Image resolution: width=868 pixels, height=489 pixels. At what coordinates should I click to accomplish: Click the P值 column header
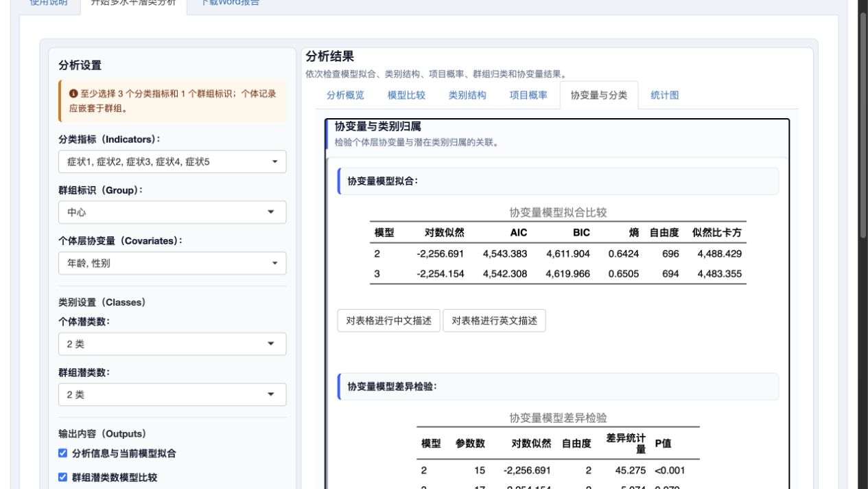click(663, 444)
